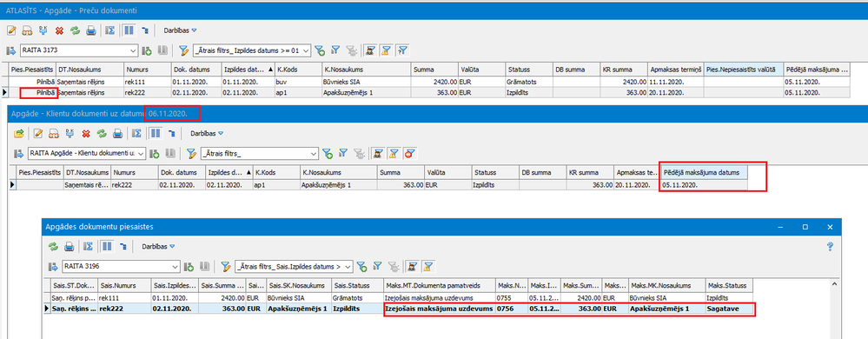Refresh the Apgādes dokumentu piesaistes list
This screenshot has height=339, width=868.
pos(54,247)
